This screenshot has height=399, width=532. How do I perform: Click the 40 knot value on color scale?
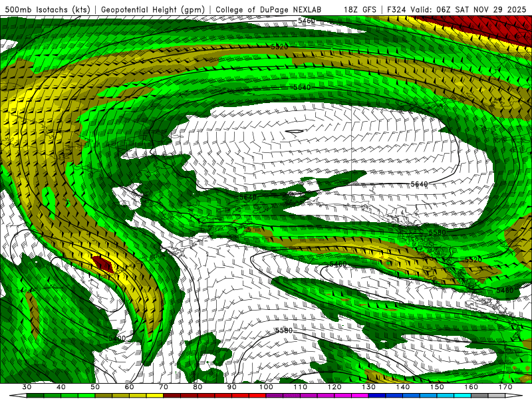pos(61,387)
